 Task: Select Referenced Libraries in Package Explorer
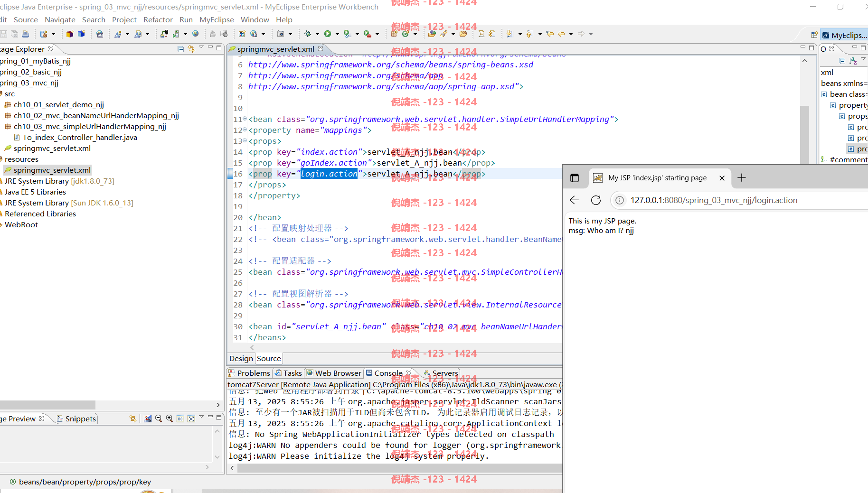pyautogui.click(x=40, y=214)
